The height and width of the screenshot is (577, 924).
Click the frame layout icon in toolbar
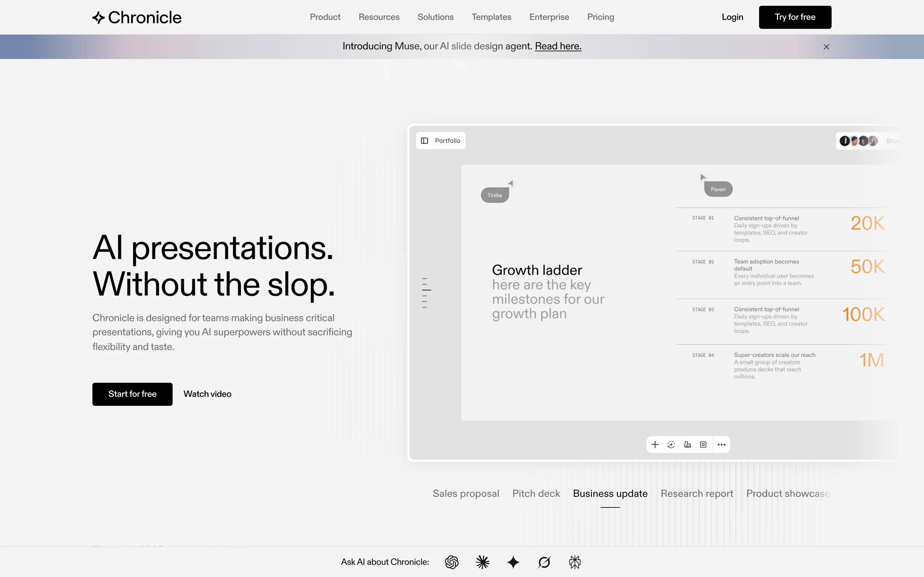(x=703, y=445)
